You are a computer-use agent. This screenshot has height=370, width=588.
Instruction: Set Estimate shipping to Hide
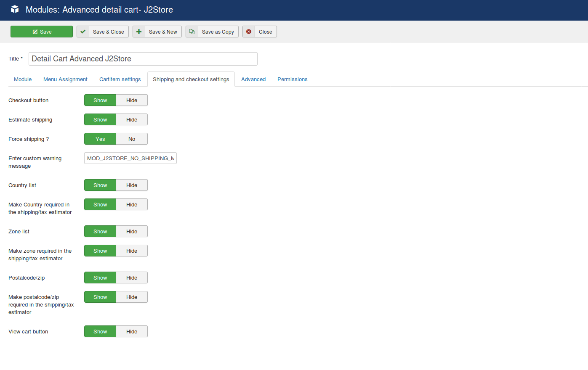pyautogui.click(x=132, y=119)
